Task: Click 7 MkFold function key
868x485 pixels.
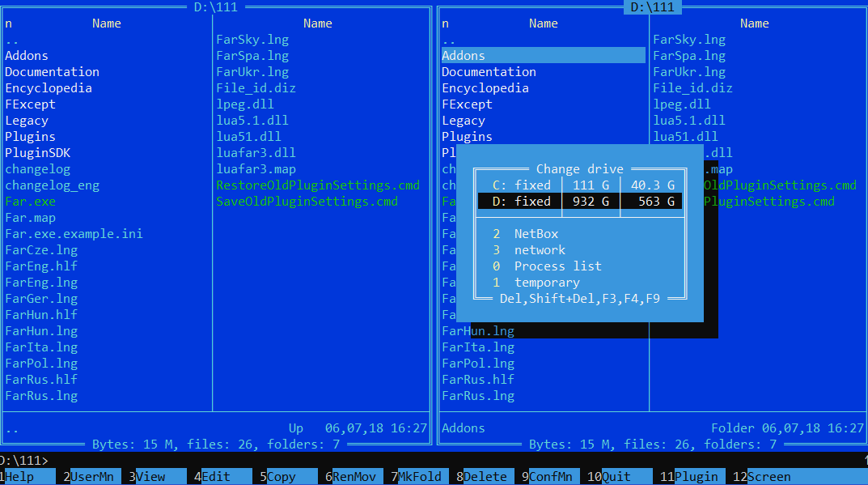Action: 419,477
